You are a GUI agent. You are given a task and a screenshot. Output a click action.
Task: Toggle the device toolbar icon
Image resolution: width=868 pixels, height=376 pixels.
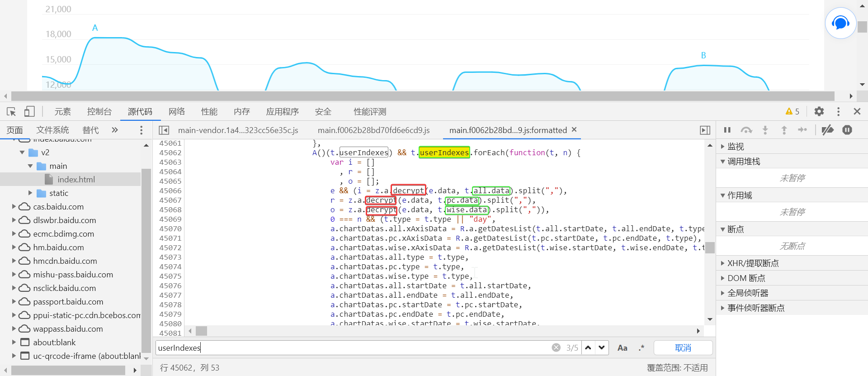point(29,111)
